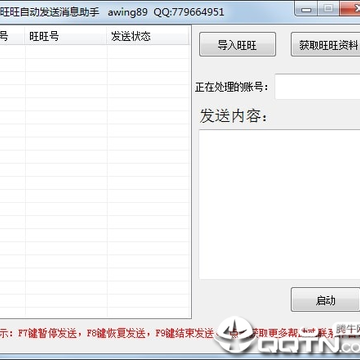Start sending with the 启动 button
The image size is (360, 360).
pyautogui.click(x=325, y=300)
